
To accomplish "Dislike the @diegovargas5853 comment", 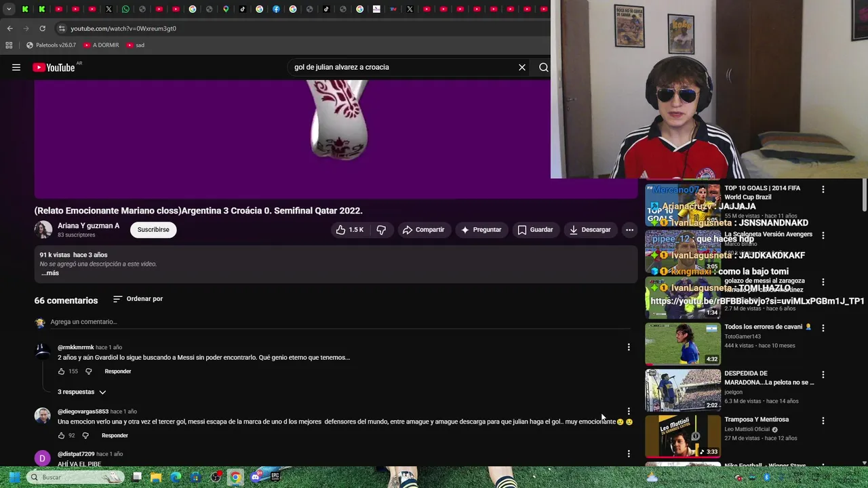I will tap(85, 435).
